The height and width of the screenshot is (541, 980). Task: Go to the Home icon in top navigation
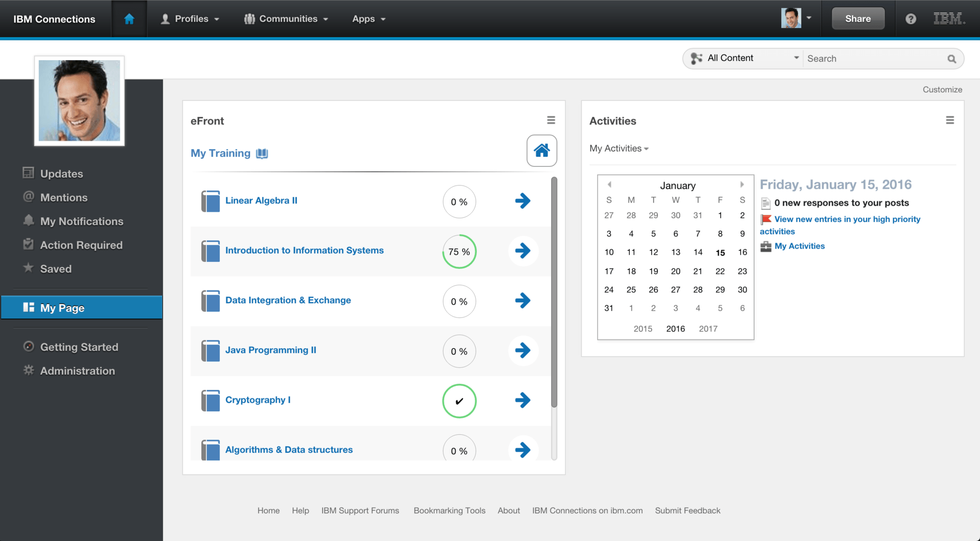coord(129,19)
